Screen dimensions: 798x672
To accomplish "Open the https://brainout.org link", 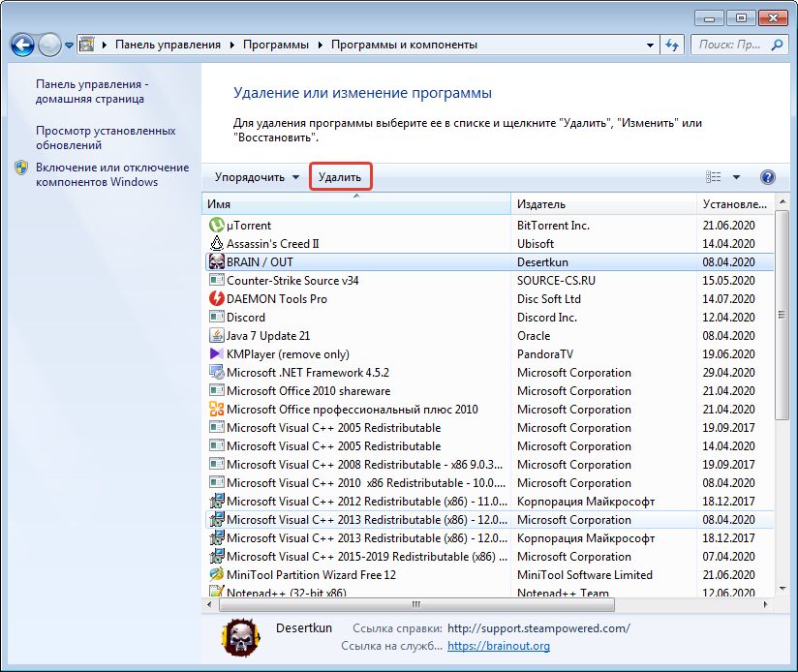I will point(499,646).
